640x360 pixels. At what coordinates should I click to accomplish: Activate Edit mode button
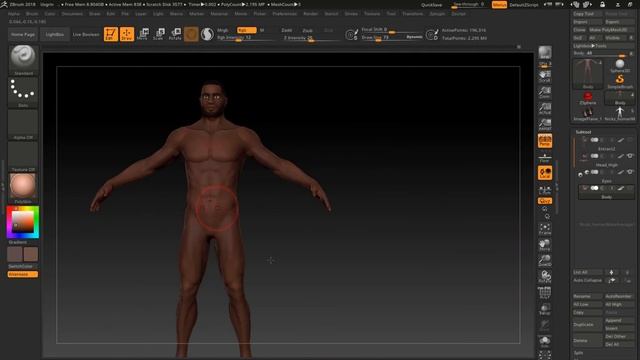pos(111,34)
